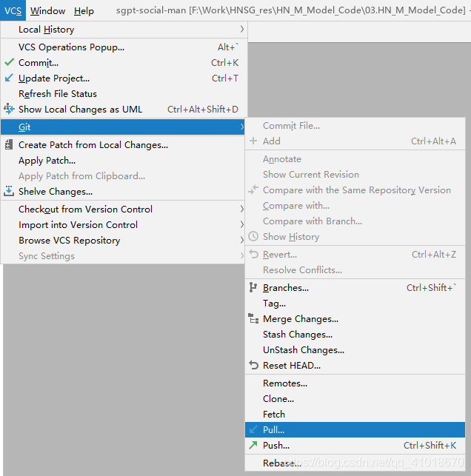Expand the Git submenu arrow
Image resolution: width=471 pixels, height=476 pixels.
click(241, 127)
